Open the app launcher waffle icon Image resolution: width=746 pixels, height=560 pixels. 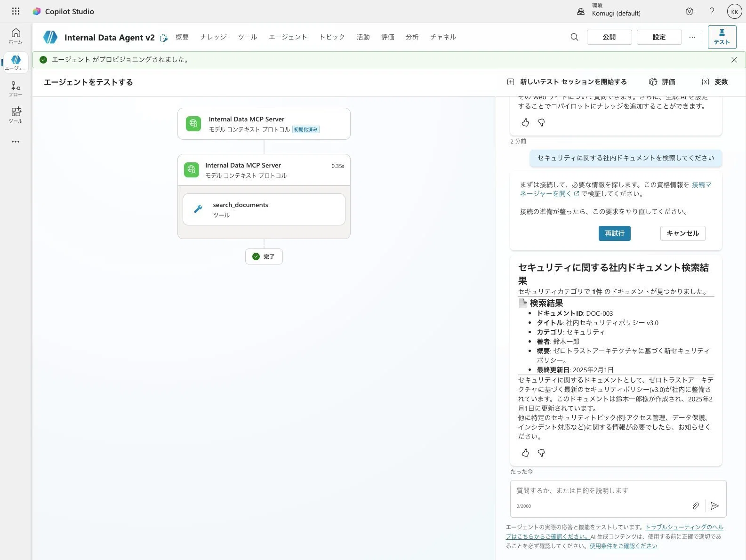[x=16, y=11]
